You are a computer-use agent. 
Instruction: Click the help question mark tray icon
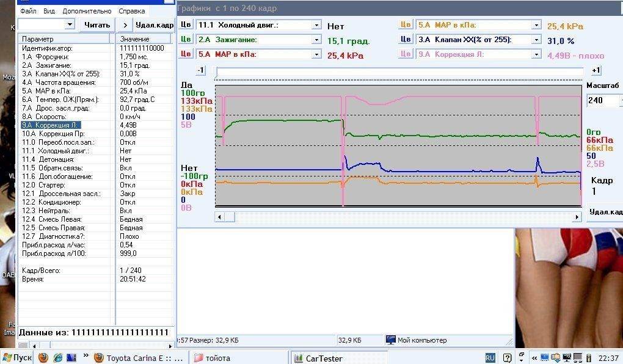509,358
